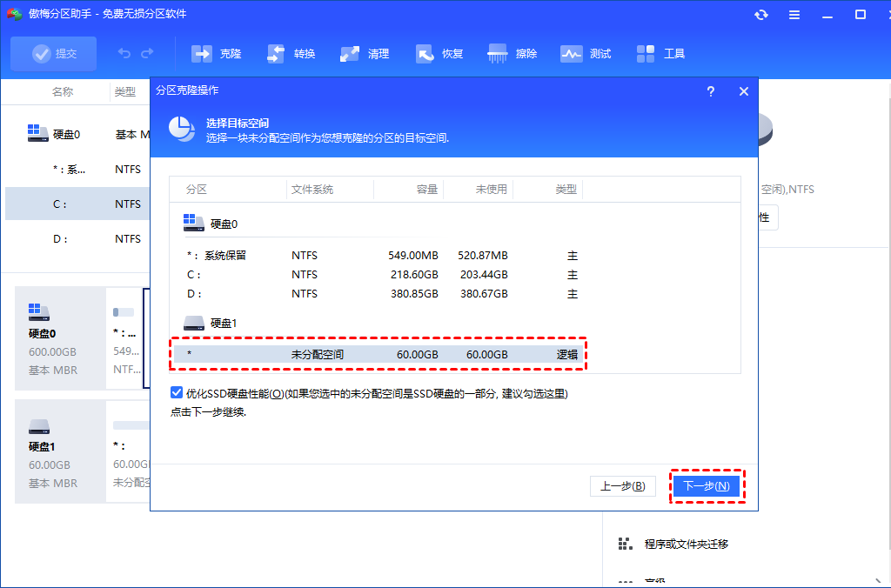
Task: Close the 分区克隆操作 dialog
Action: coord(743,91)
